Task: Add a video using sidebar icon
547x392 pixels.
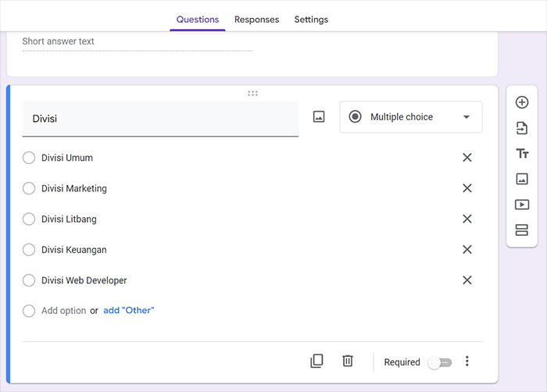Action: 522,205
